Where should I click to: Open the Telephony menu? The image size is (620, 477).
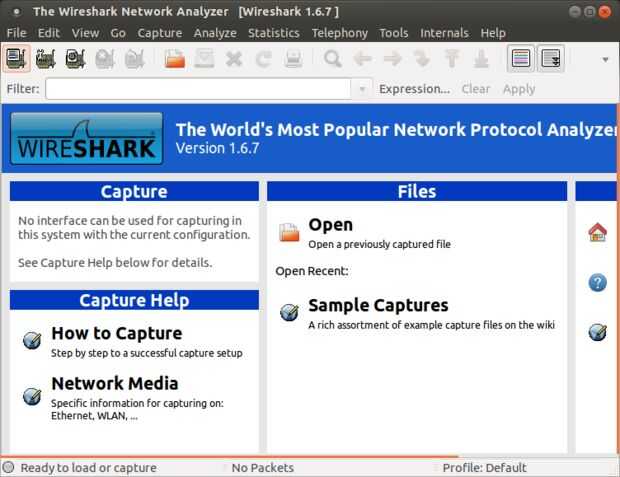(x=340, y=33)
